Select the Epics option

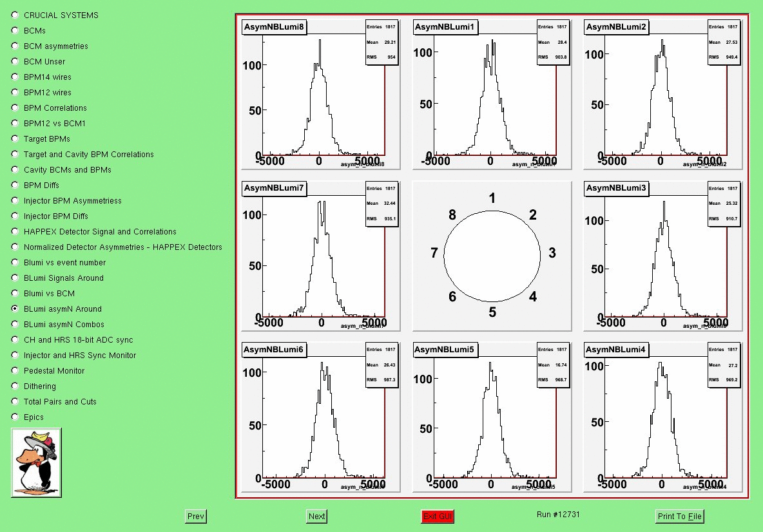click(15, 417)
